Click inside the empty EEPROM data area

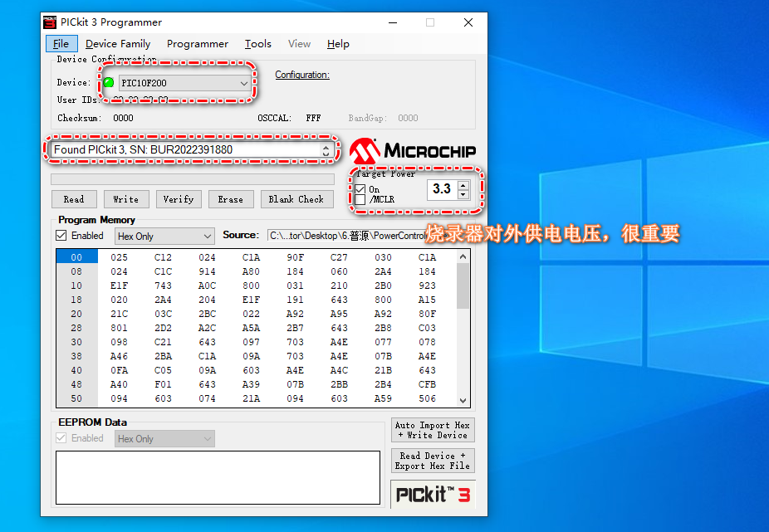click(x=218, y=477)
